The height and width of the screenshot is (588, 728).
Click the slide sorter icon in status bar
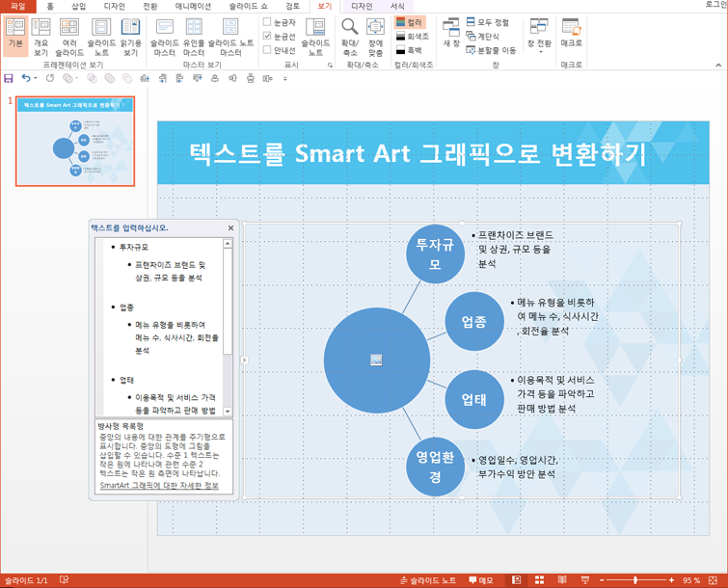coord(539,580)
